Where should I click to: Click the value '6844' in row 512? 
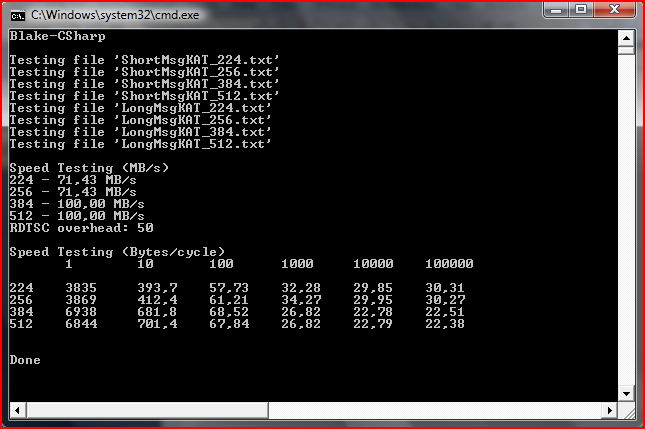pos(81,324)
